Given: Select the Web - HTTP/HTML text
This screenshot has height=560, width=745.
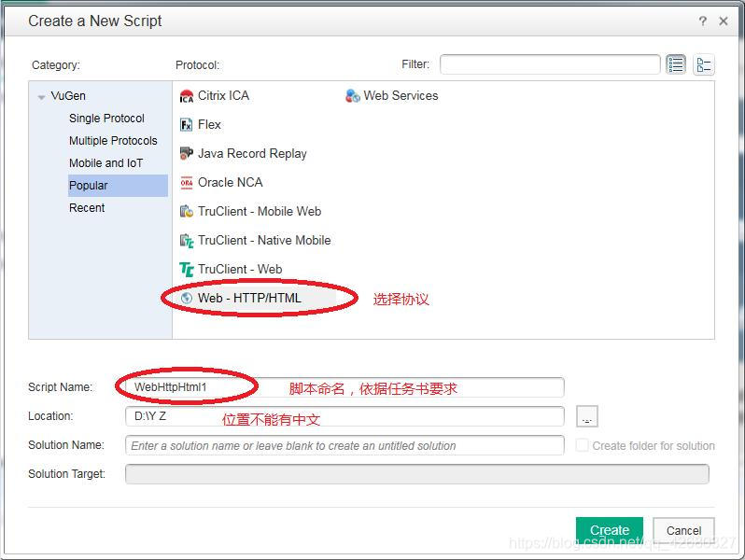Looking at the screenshot, I should pos(249,299).
